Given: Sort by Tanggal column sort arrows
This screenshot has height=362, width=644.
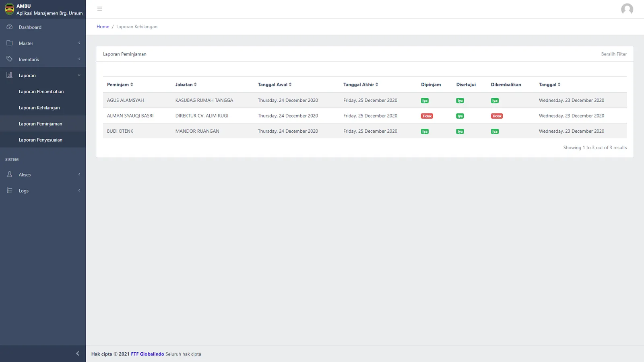Looking at the screenshot, I should 559,84.
